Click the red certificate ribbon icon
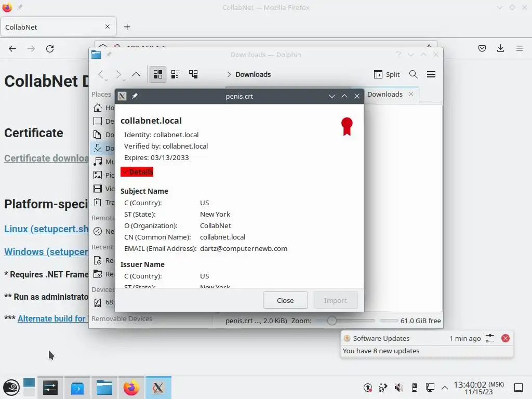This screenshot has width=532, height=399. tap(347, 127)
